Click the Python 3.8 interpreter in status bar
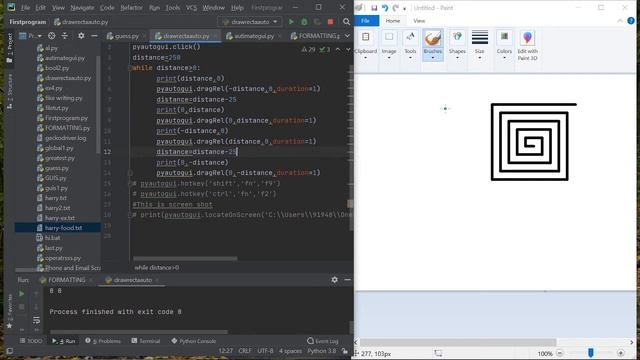 tap(322, 351)
